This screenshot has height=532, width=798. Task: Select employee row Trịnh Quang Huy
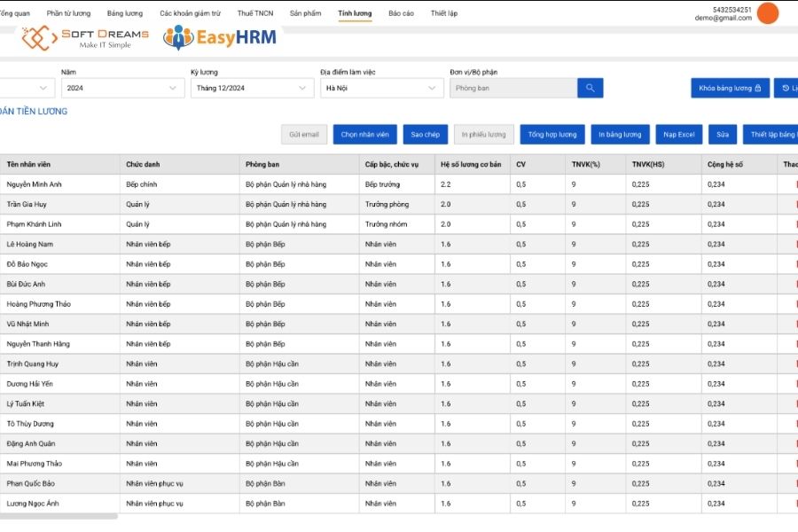399,364
